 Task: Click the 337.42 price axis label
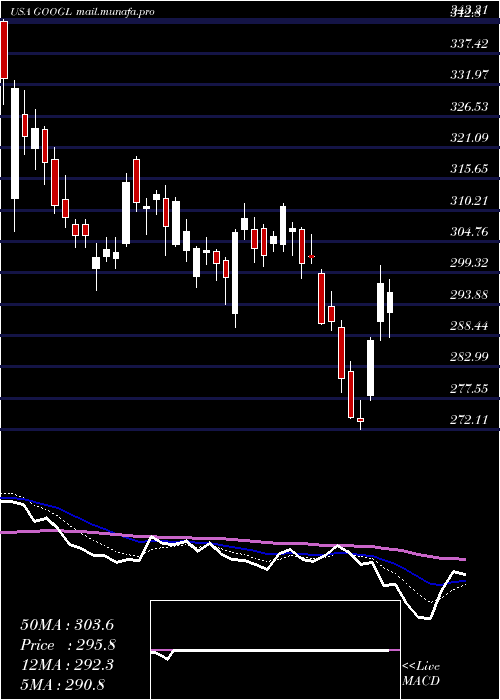(x=469, y=44)
